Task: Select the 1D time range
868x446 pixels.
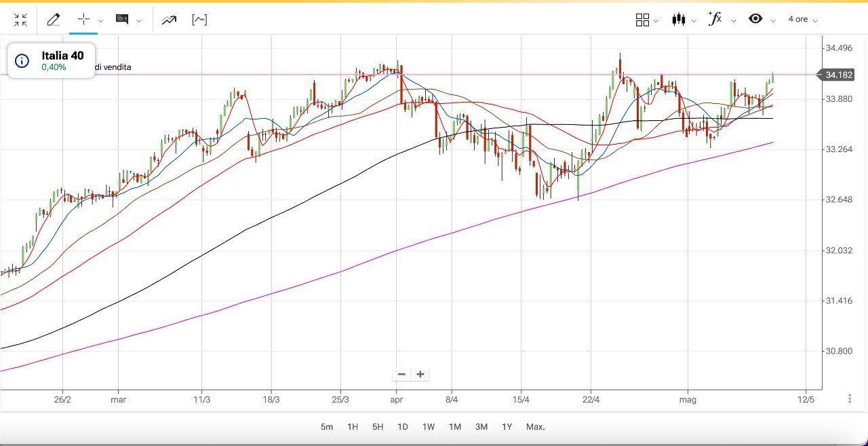Action: (x=402, y=427)
